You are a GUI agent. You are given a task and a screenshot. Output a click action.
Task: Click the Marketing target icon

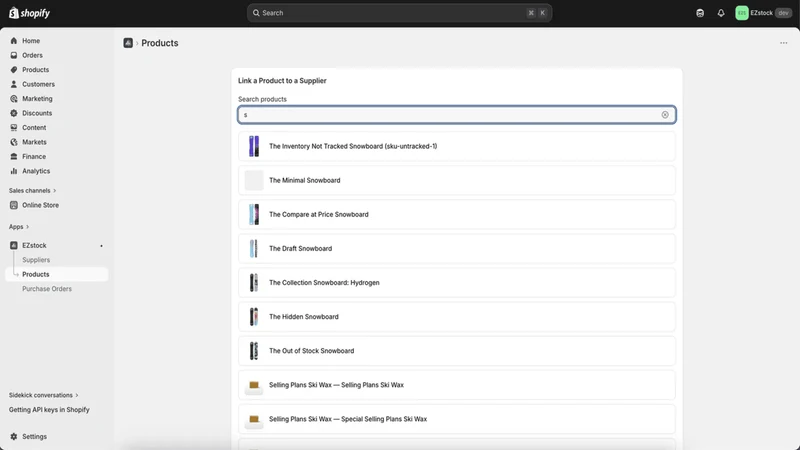coord(14,98)
